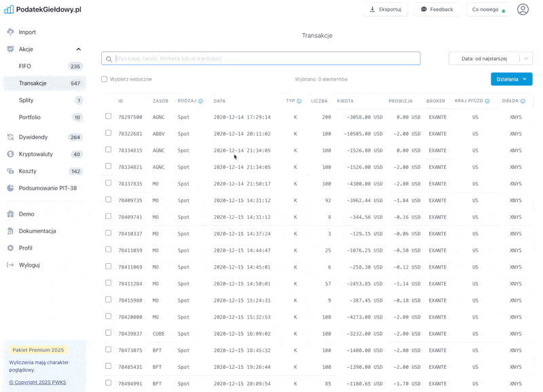
Task: Click the Eksportuj button
Action: [x=385, y=9]
